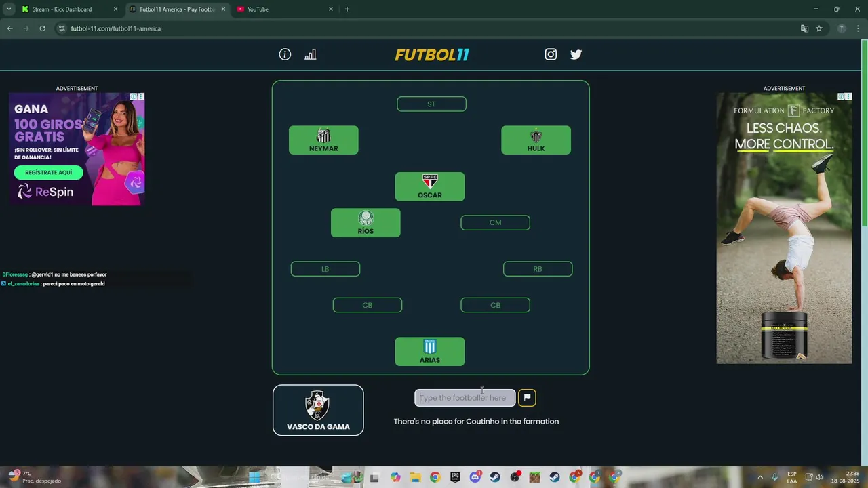View site information icon in address bar
The image size is (868, 488).
click(62, 28)
